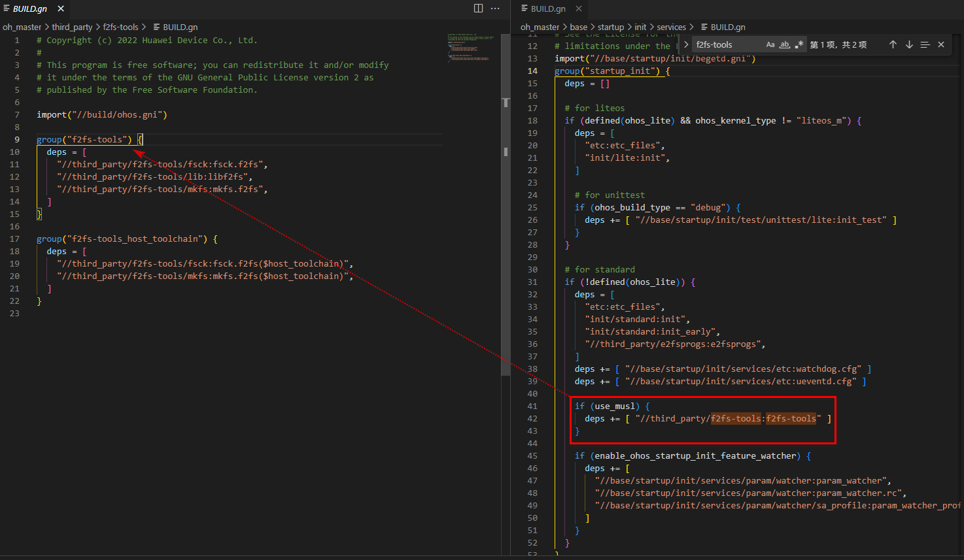
Task: Click the "# for unittest" comment
Action: [x=610, y=195]
